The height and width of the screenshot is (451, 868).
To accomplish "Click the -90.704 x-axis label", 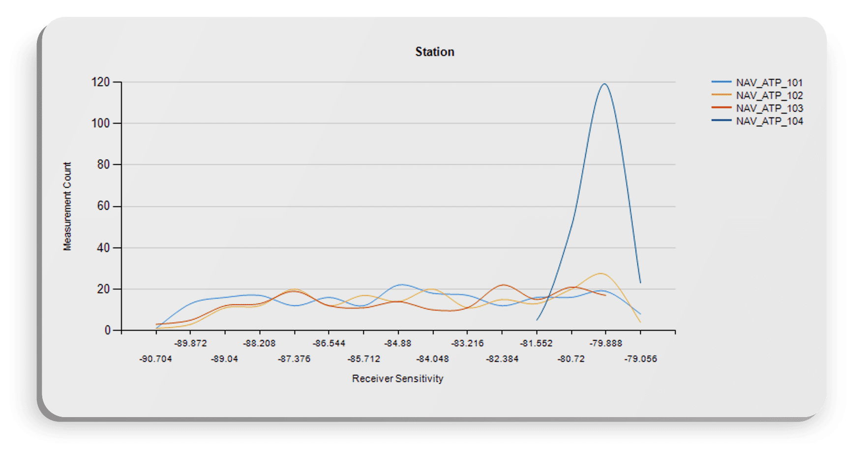I will click(155, 359).
